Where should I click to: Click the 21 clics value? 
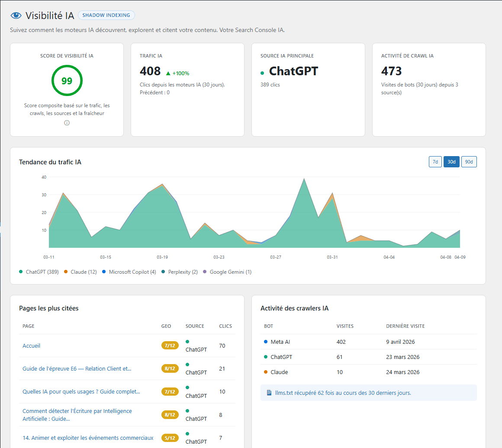point(222,368)
